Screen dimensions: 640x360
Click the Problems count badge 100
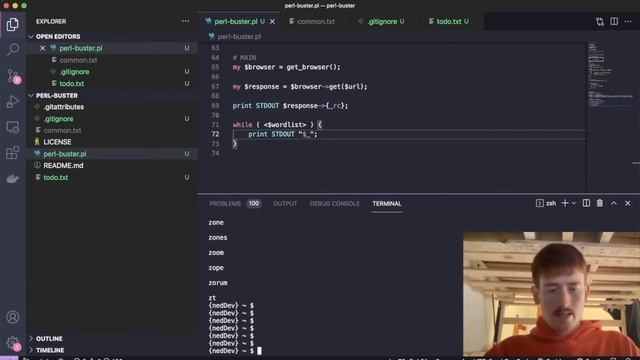[x=253, y=204]
